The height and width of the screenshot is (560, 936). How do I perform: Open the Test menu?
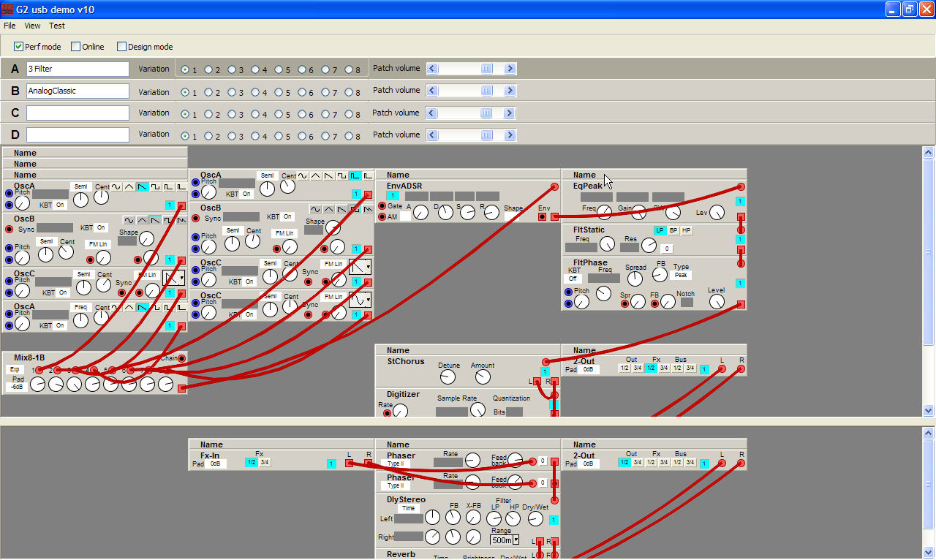57,26
